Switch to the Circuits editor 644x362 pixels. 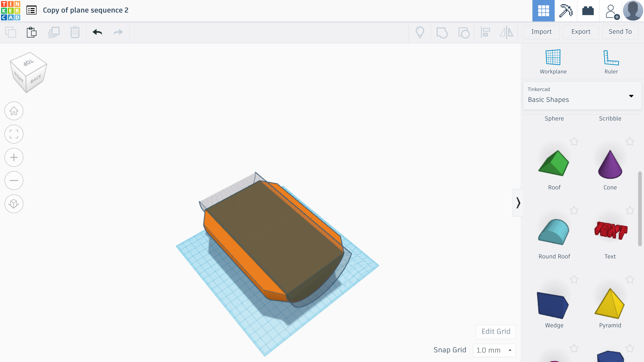(588, 11)
